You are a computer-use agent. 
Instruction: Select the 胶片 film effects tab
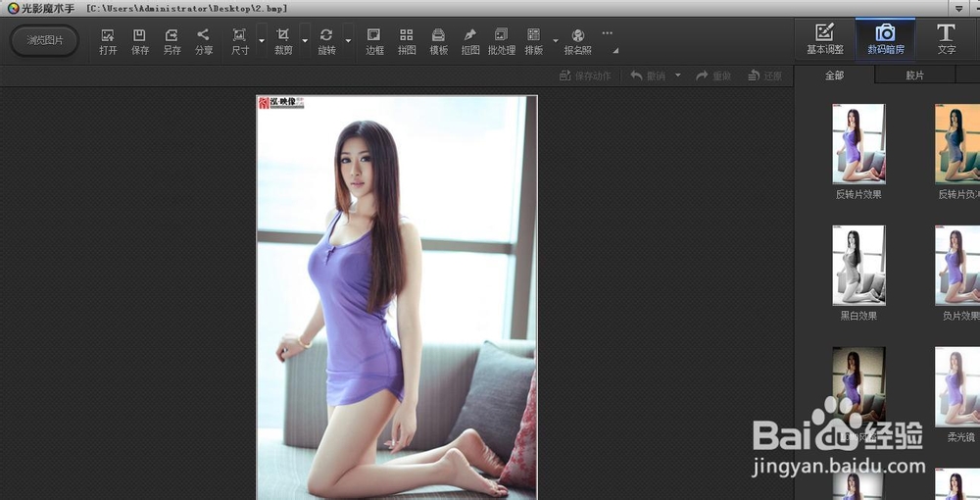click(914, 75)
